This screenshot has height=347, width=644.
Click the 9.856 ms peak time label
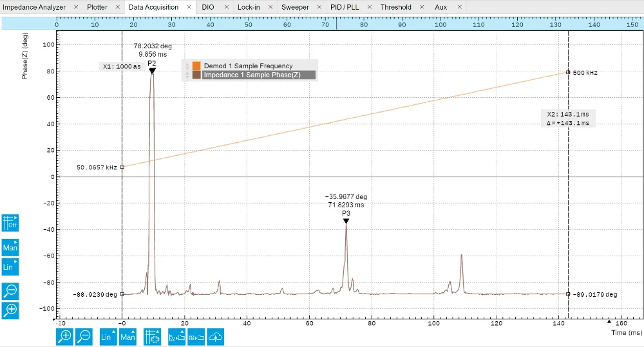[153, 54]
